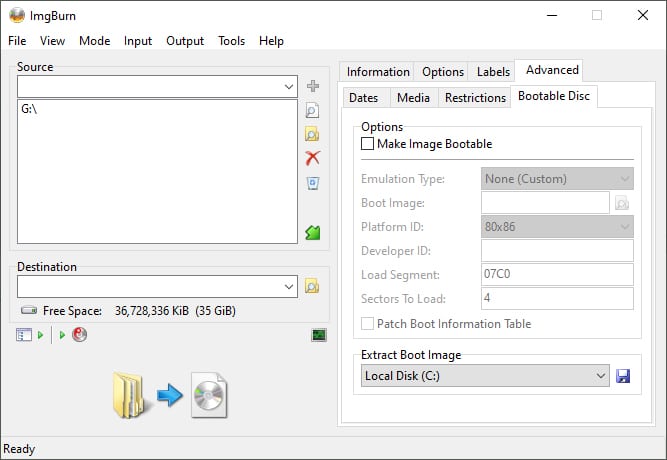667x460 pixels.
Task: Switch to the Information tab
Action: [378, 72]
